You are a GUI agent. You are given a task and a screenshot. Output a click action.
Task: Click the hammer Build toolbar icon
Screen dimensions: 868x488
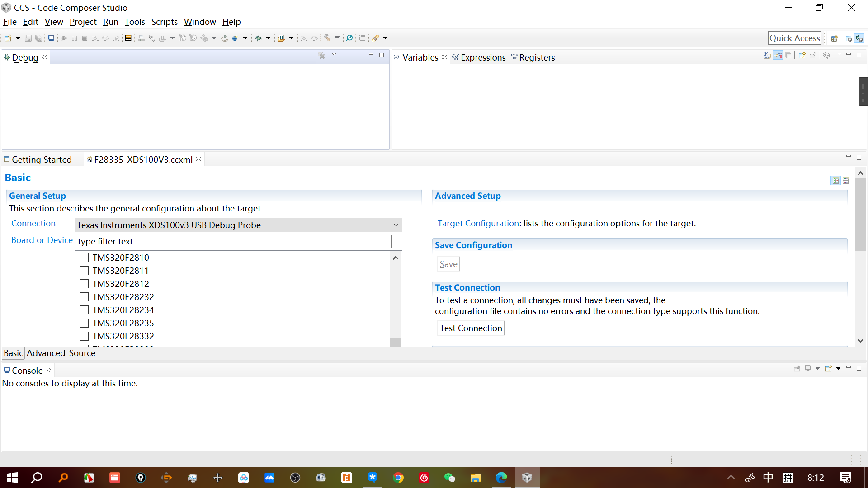(327, 38)
